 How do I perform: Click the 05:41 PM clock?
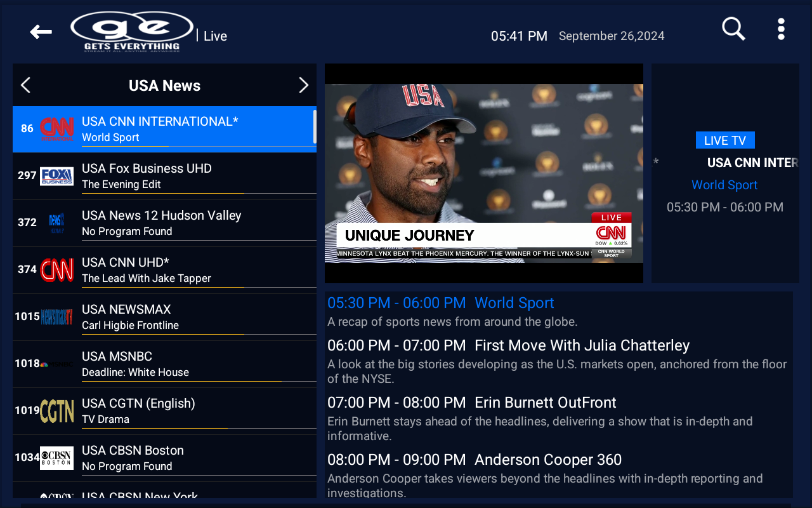519,36
